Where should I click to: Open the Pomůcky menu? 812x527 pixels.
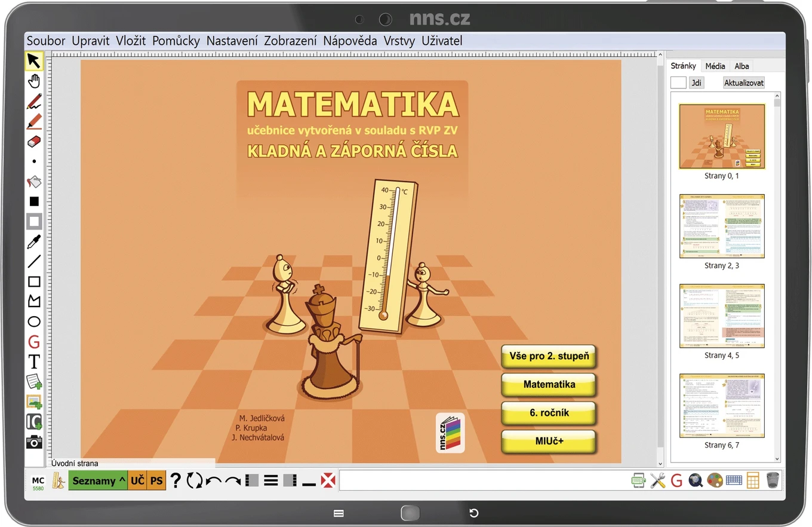[176, 41]
